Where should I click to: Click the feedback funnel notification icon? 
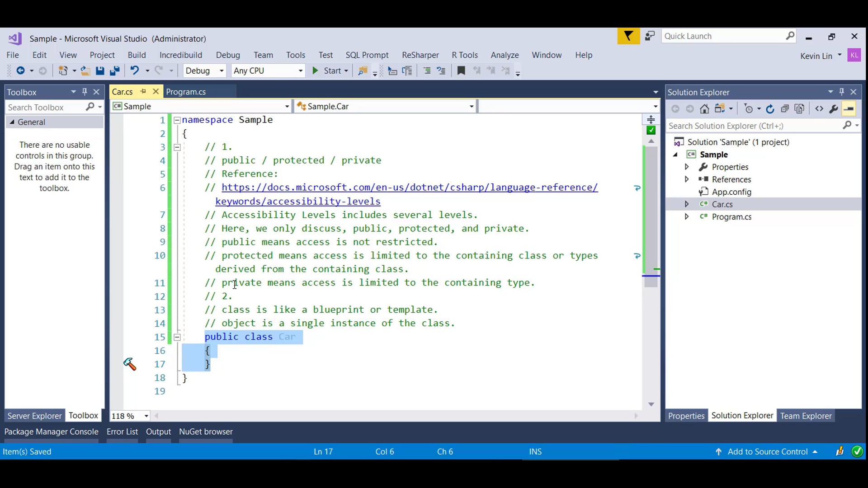(x=628, y=36)
